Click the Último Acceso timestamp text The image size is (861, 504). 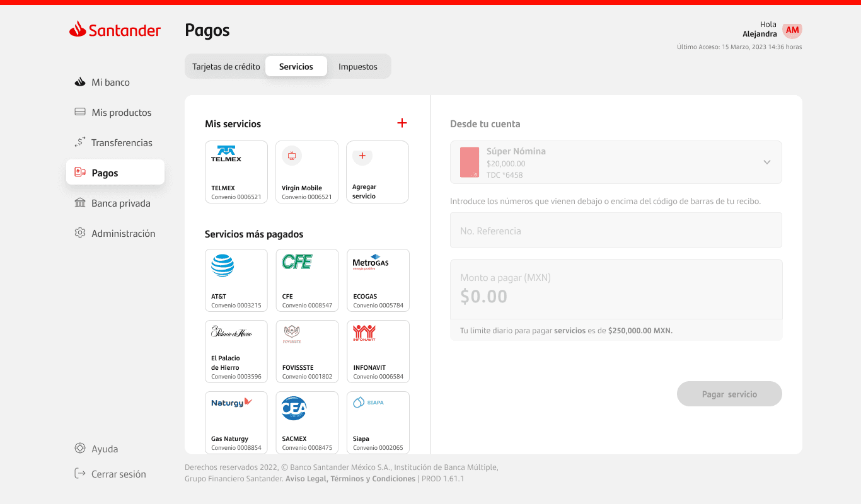(x=739, y=47)
